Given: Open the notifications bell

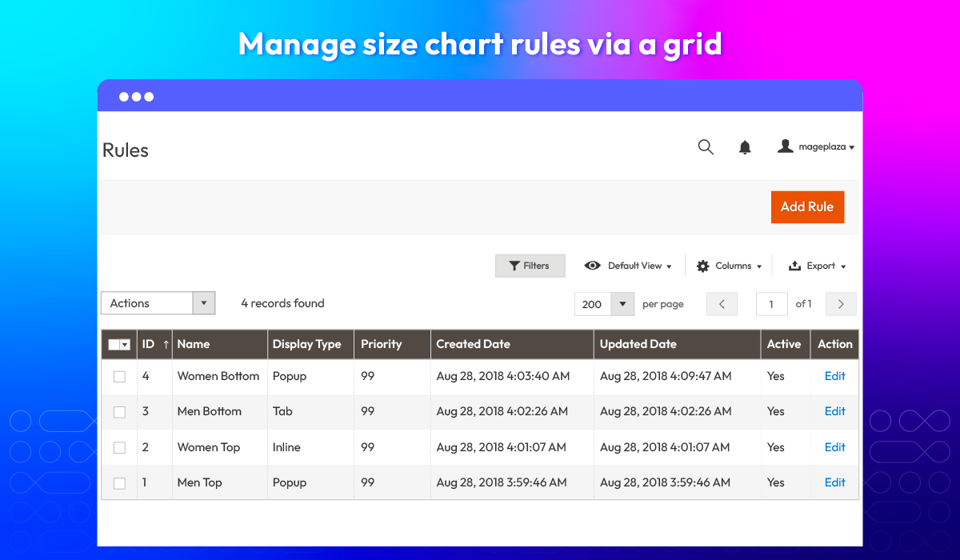Looking at the screenshot, I should pos(745,147).
